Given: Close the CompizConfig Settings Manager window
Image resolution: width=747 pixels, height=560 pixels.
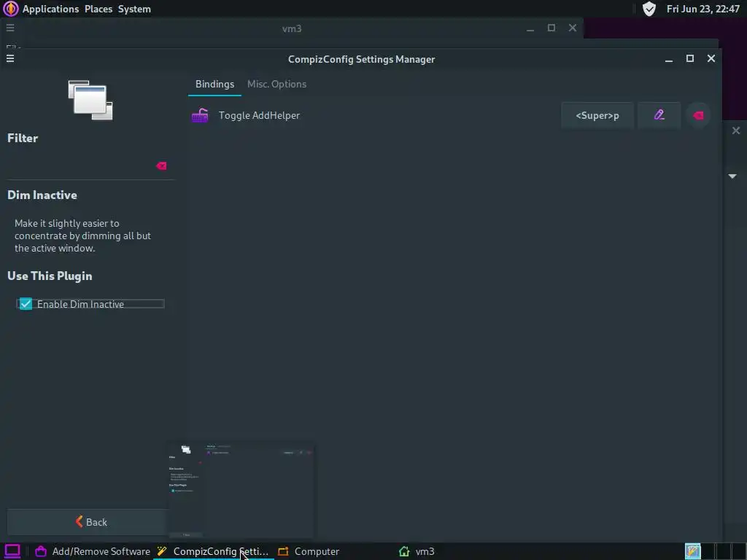Looking at the screenshot, I should (711, 58).
